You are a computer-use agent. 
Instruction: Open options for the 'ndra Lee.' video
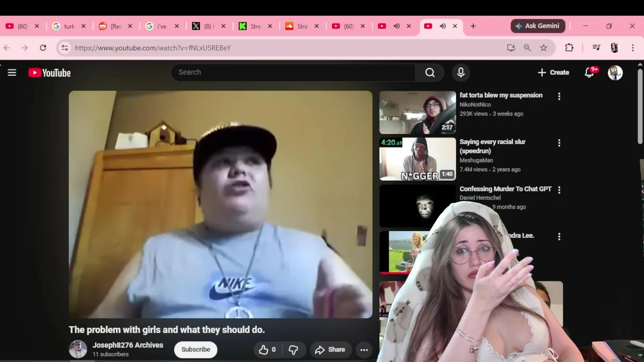pos(559,236)
